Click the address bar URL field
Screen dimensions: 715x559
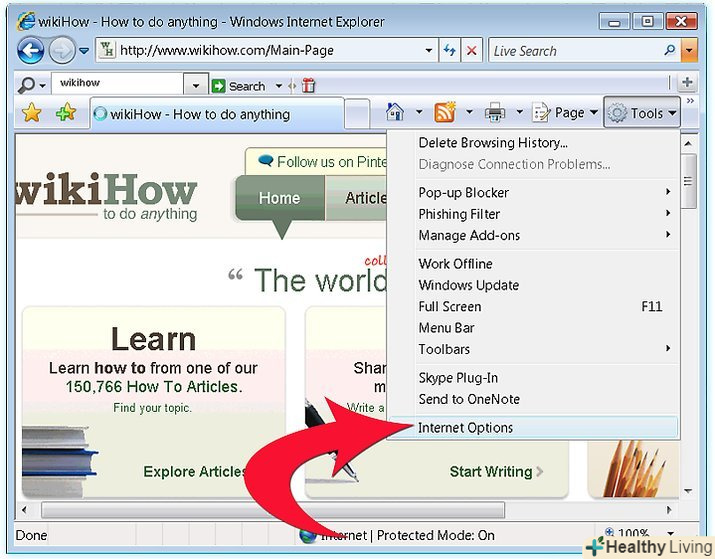coord(266,50)
